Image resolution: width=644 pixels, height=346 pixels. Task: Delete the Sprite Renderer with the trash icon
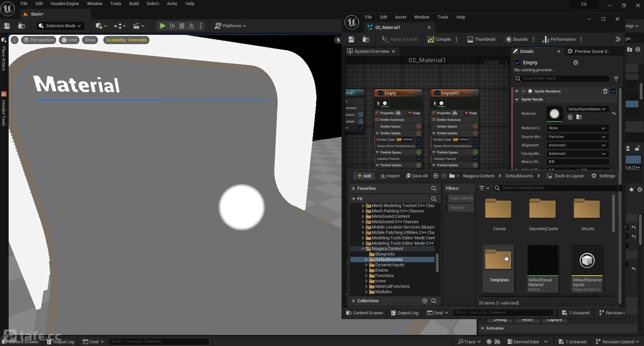(x=605, y=91)
